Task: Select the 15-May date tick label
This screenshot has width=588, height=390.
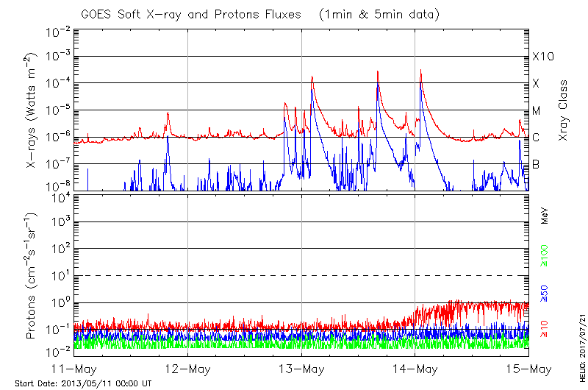Action: coord(528,368)
